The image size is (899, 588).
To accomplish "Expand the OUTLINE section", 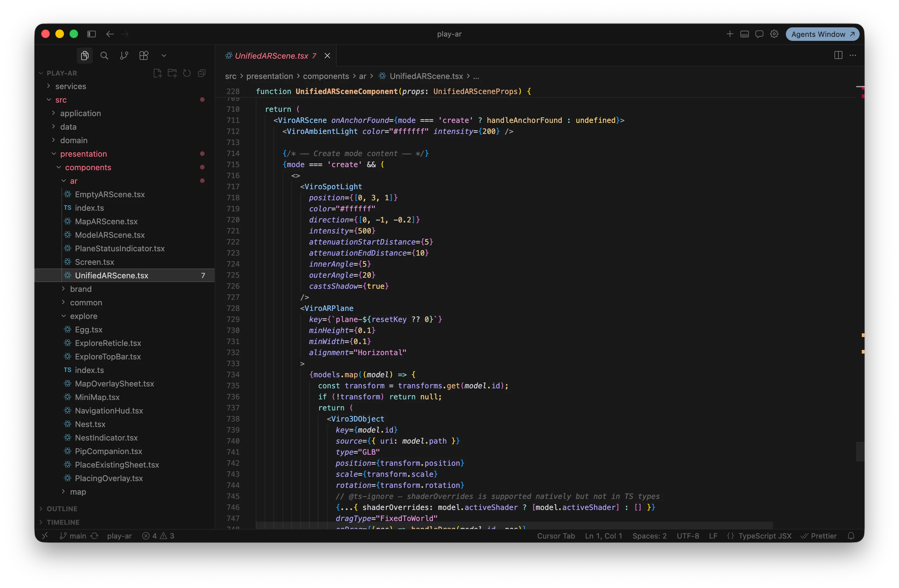I will (125, 509).
